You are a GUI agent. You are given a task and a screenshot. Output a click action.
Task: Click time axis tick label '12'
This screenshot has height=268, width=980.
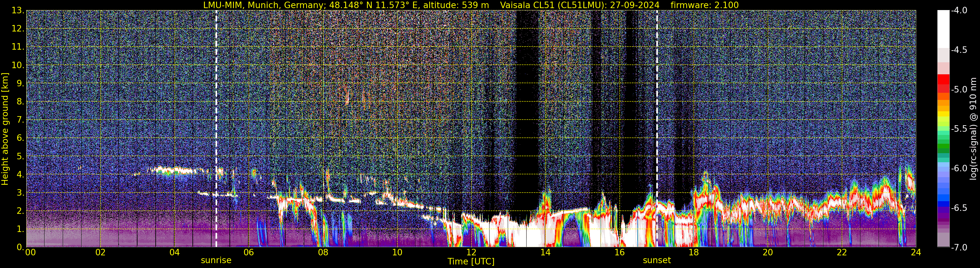471,253
